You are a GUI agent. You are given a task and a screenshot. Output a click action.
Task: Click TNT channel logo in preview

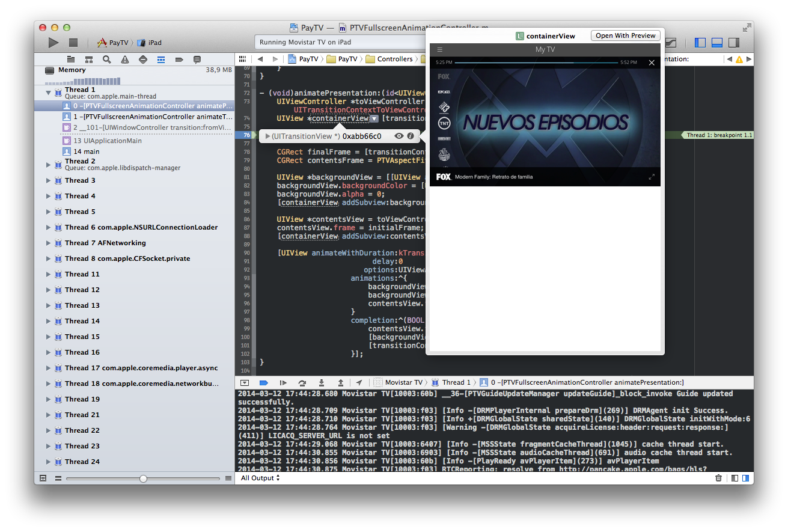click(x=444, y=123)
